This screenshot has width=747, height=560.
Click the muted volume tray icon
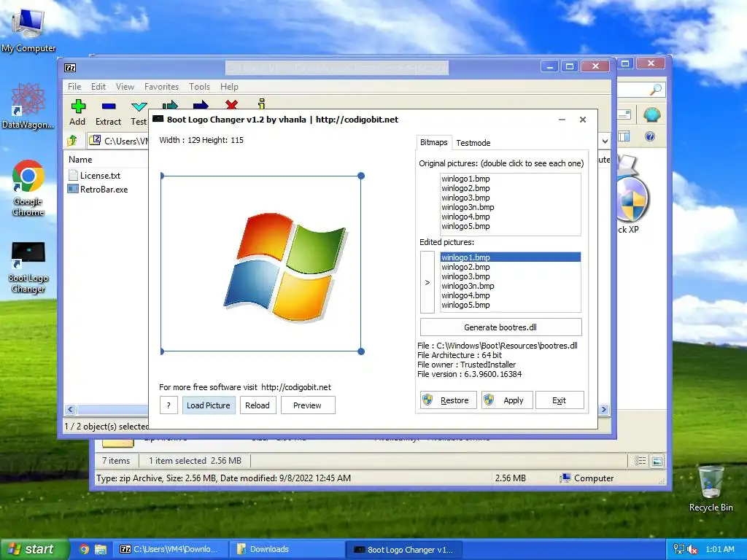692,549
